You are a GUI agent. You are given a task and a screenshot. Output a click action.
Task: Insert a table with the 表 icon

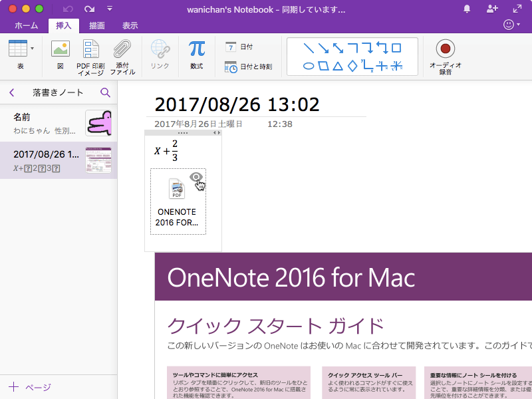coord(18,48)
